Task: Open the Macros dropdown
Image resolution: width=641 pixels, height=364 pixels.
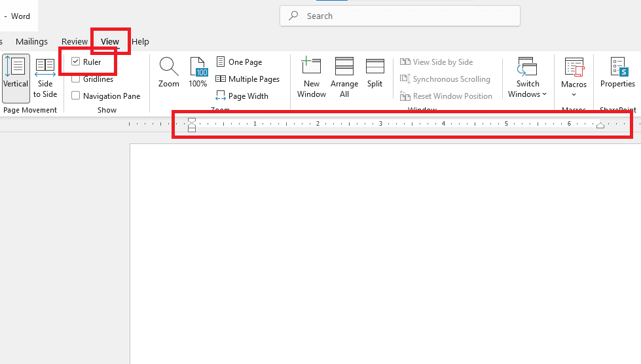Action: coord(574,78)
